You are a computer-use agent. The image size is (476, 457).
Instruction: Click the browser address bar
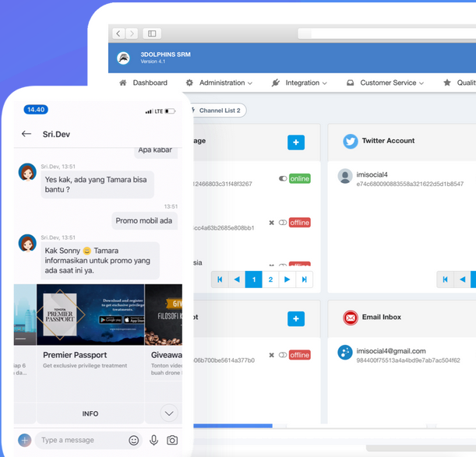[387, 33]
